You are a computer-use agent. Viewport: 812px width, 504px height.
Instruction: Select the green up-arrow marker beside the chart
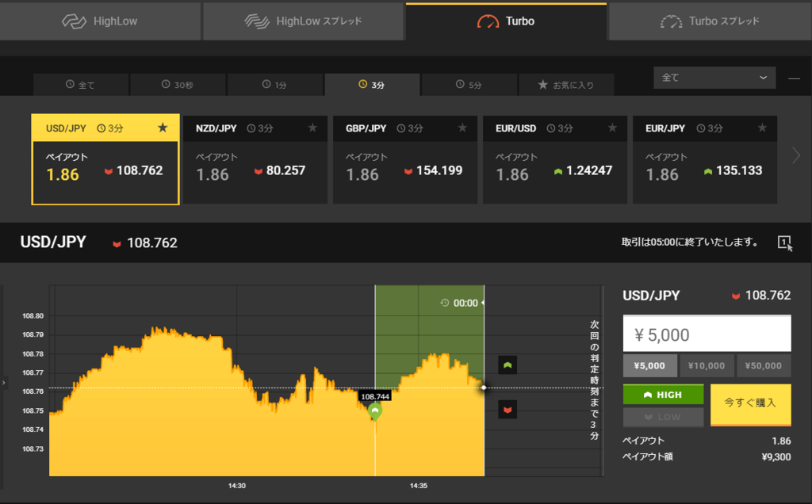click(x=507, y=365)
